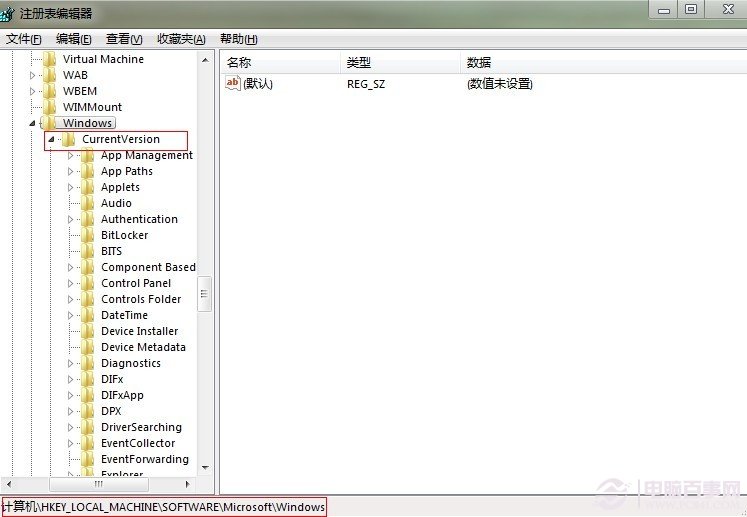Screen dimensions: 747x517
Task: Click the WAB folder icon
Action: 50,75
